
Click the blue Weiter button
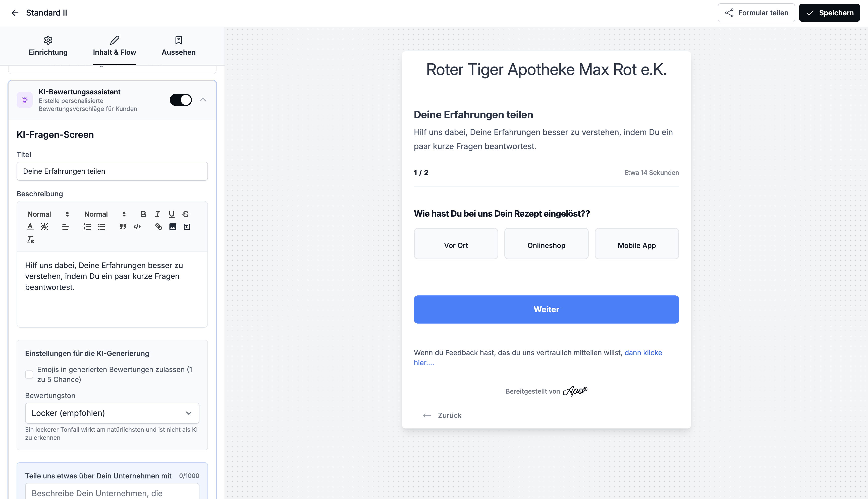[x=546, y=309]
